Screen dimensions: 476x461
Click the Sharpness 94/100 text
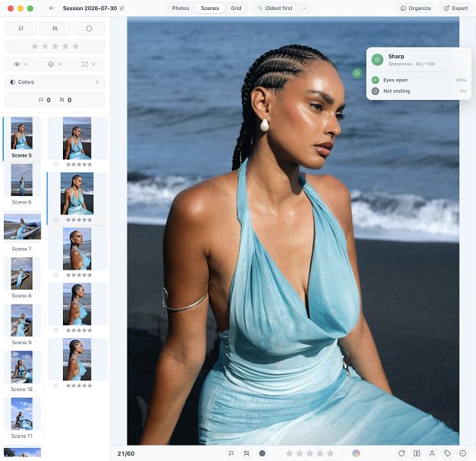(412, 64)
